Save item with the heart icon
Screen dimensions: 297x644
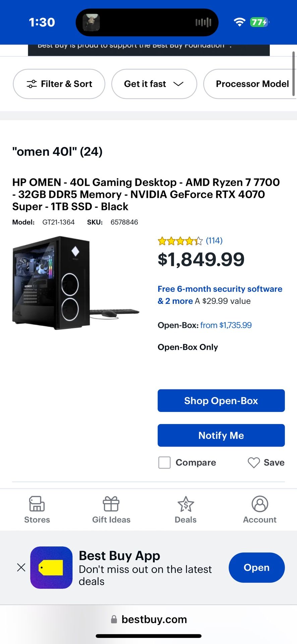(254, 463)
